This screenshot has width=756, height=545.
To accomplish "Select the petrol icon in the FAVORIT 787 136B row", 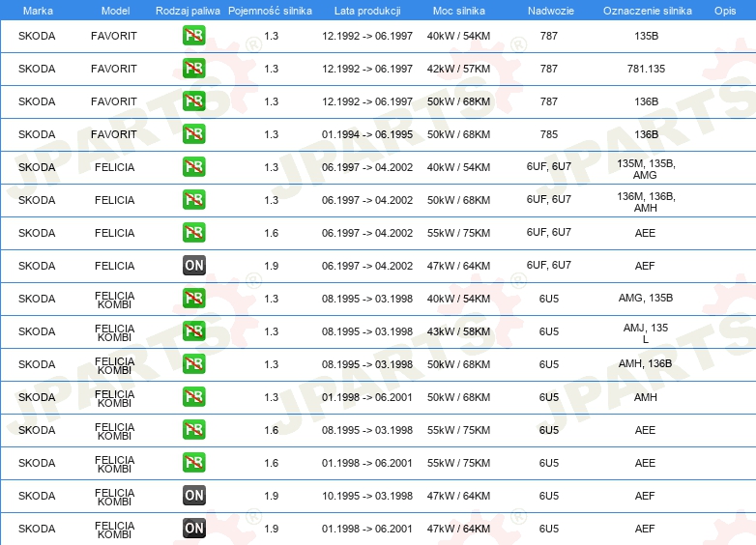I will [x=193, y=101].
